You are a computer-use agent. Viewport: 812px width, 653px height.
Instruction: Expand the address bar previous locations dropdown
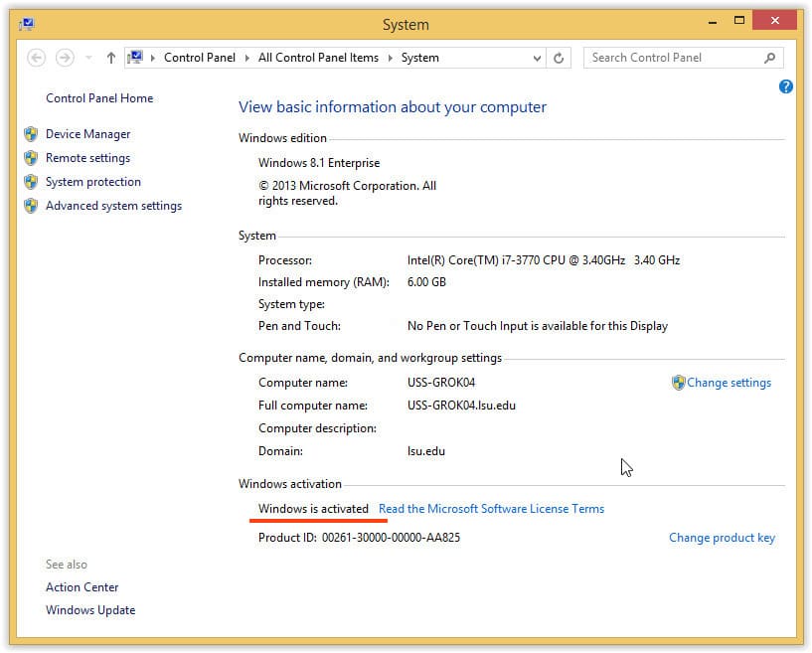point(537,59)
